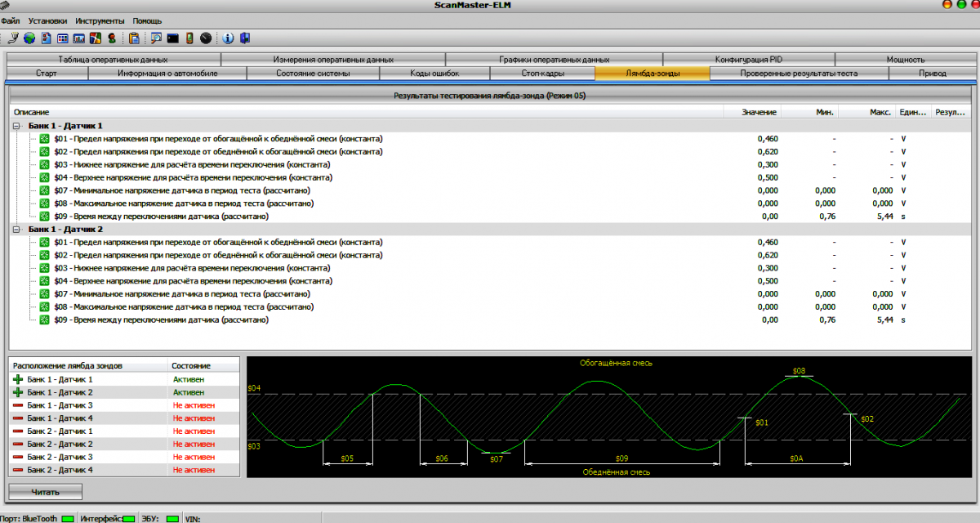Click the orange handheld device toolbar icon
The width and height of the screenshot is (980, 523).
[189, 38]
